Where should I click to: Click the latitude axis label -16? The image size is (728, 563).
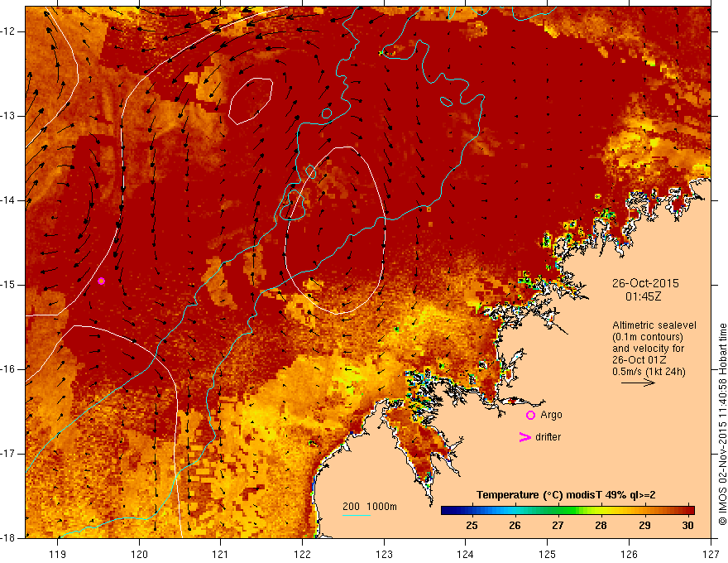(8, 369)
